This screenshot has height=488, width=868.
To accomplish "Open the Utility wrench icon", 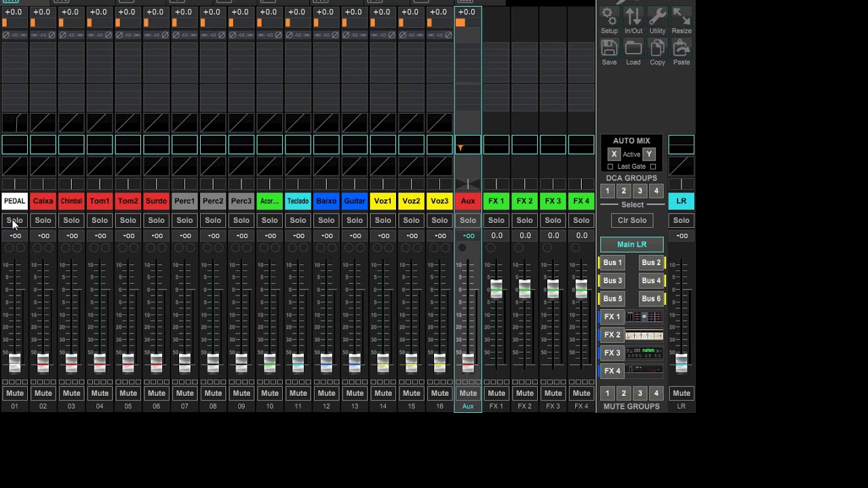I will tap(657, 17).
